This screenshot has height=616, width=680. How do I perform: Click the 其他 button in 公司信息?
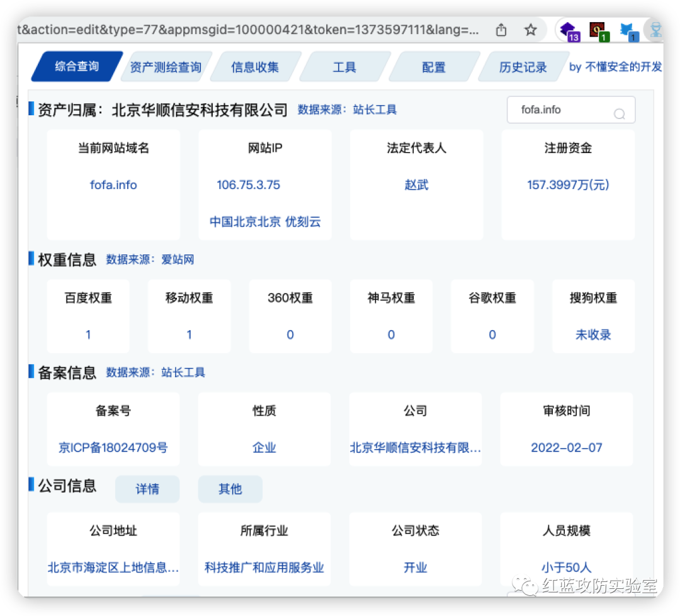[230, 489]
